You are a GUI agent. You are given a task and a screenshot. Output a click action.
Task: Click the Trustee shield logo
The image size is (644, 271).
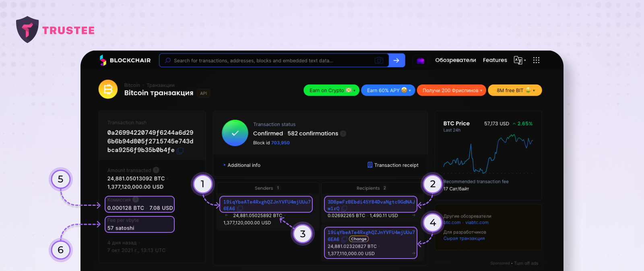[27, 29]
